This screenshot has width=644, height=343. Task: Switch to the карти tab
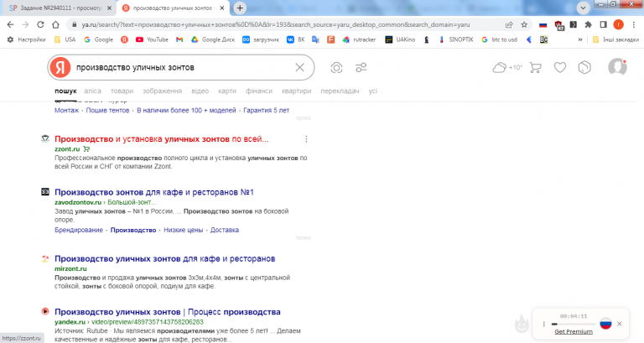227,91
